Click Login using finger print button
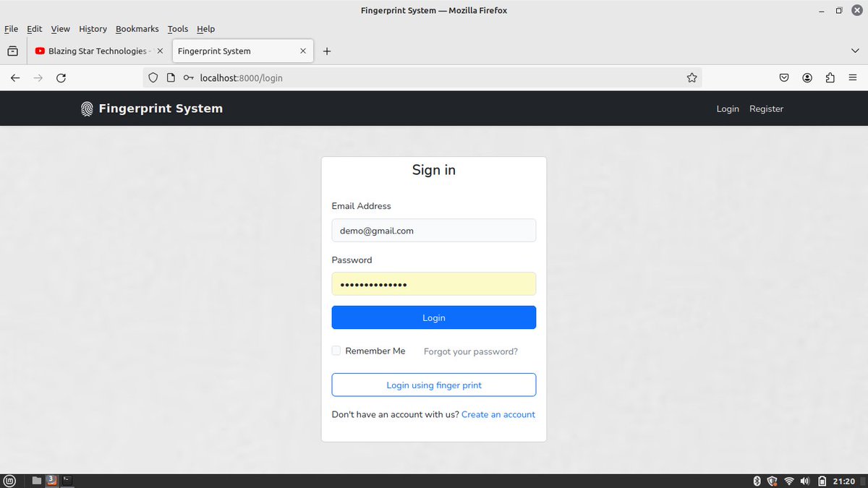This screenshot has height=488, width=868. 434,385
